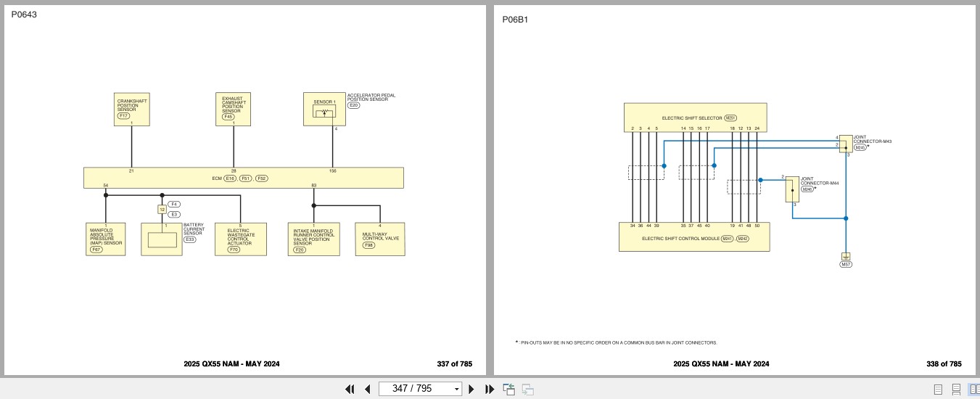Click the Multi-Way Control Valve box
Image resolution: width=980 pixels, height=399 pixels.
coord(379,239)
